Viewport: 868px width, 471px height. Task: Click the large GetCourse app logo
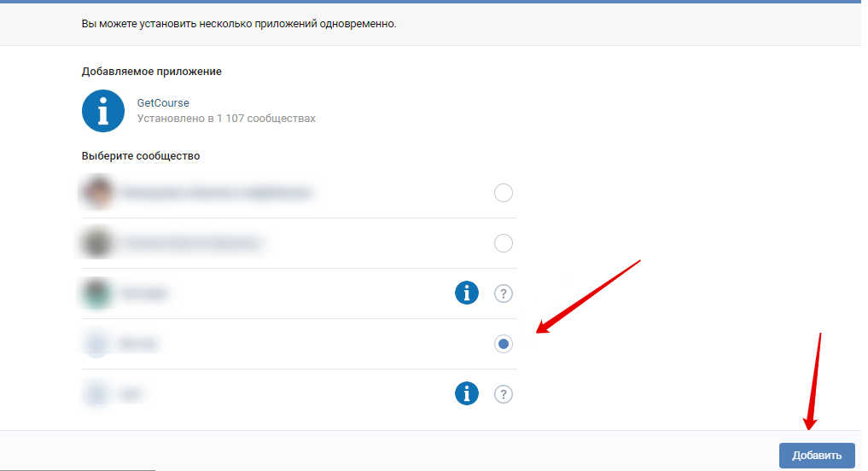click(103, 111)
